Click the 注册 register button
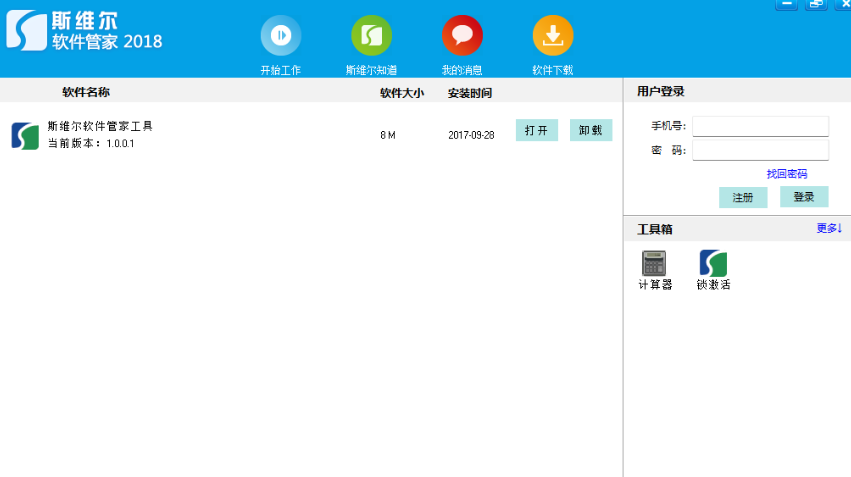851x477 pixels. [x=742, y=197]
